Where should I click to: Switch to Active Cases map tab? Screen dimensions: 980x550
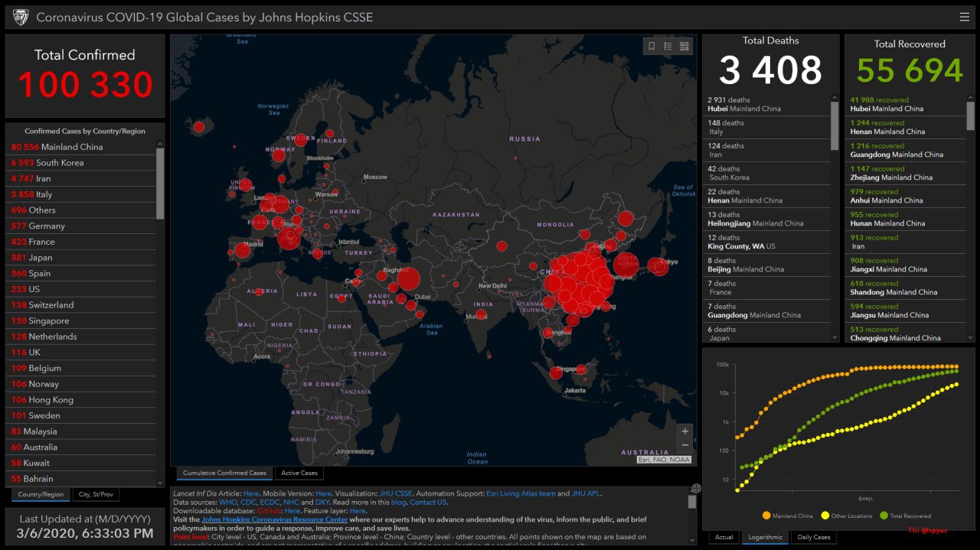click(x=299, y=473)
